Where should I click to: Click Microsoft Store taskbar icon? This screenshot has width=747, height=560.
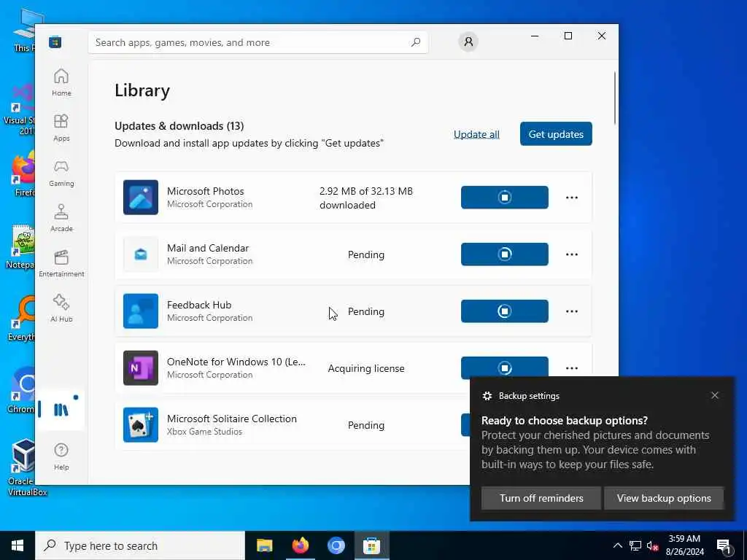(x=371, y=545)
